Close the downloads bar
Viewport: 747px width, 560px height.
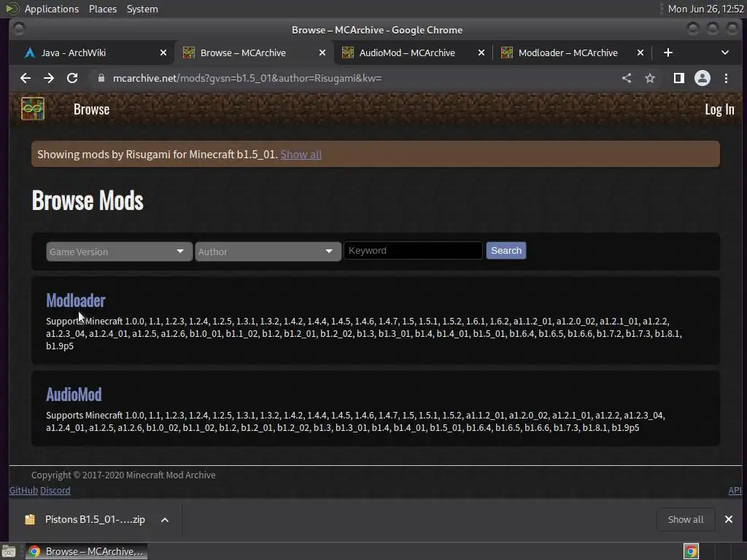[729, 519]
